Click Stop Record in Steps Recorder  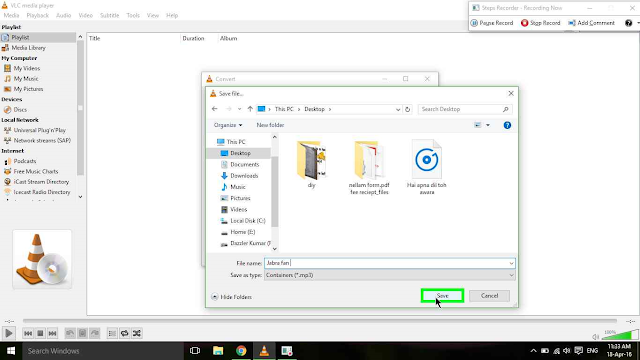(540, 23)
